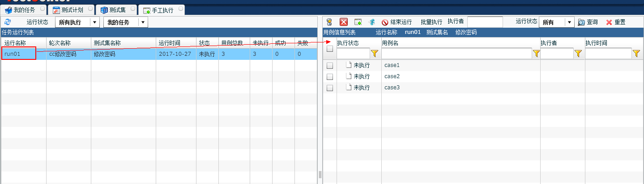Tick the case2 row checkbox
The height and width of the screenshot is (184, 644).
click(x=330, y=77)
